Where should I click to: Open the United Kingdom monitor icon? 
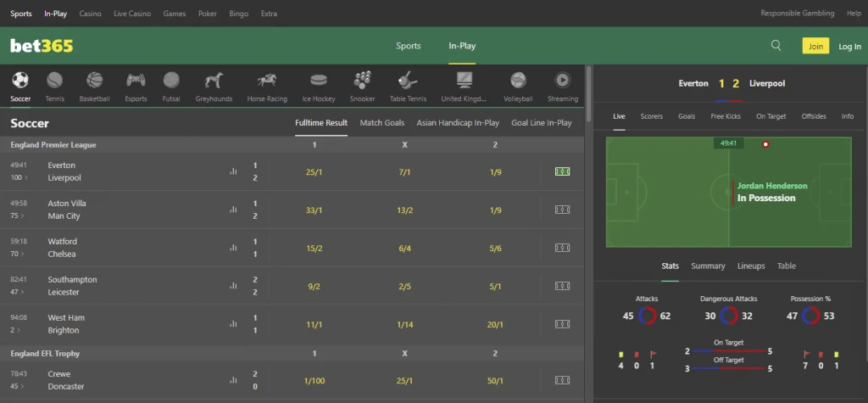[x=464, y=81]
